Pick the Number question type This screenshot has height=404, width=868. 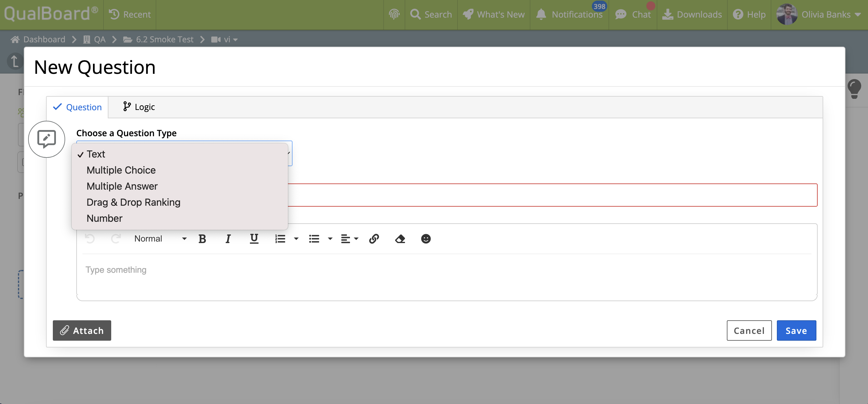point(104,218)
